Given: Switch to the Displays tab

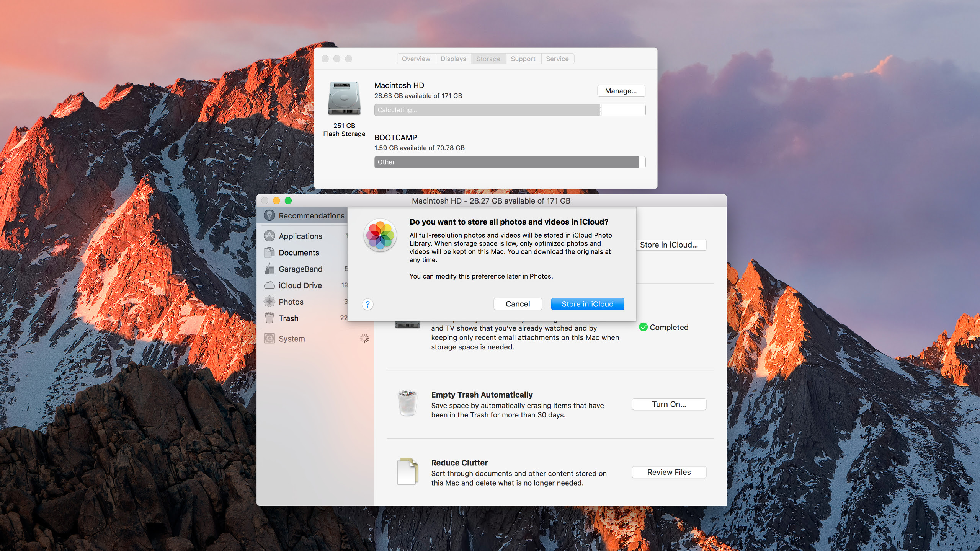Looking at the screenshot, I should [453, 59].
